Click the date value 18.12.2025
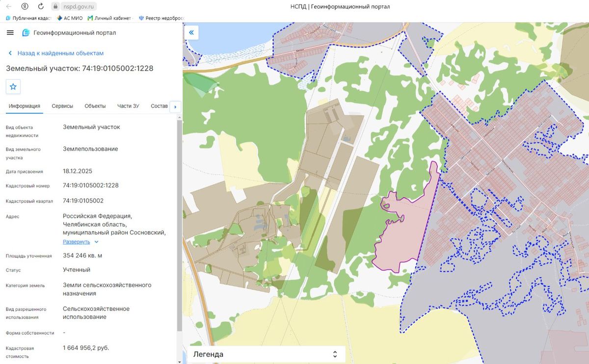589x364 pixels. 78,171
